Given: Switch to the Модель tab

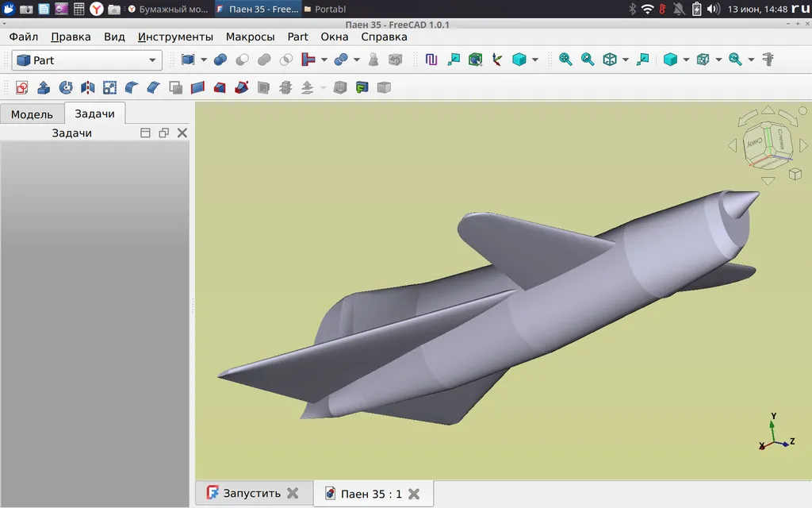Looking at the screenshot, I should click(32, 114).
